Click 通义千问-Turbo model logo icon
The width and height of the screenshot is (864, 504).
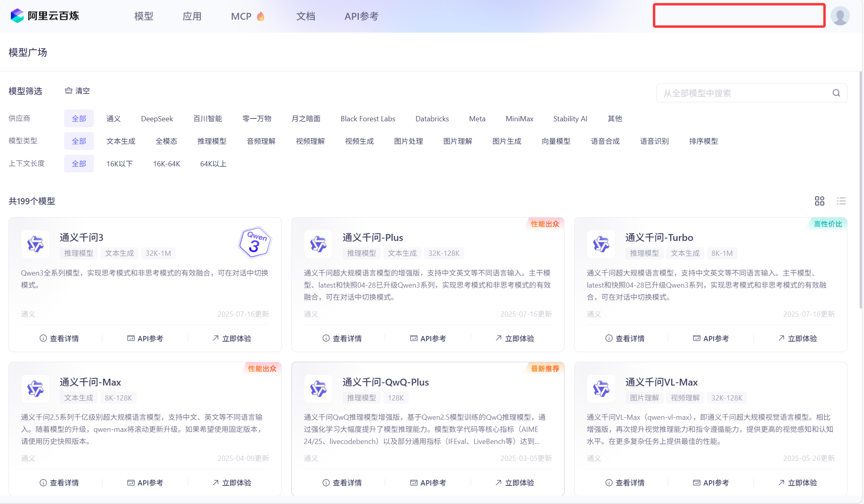601,244
